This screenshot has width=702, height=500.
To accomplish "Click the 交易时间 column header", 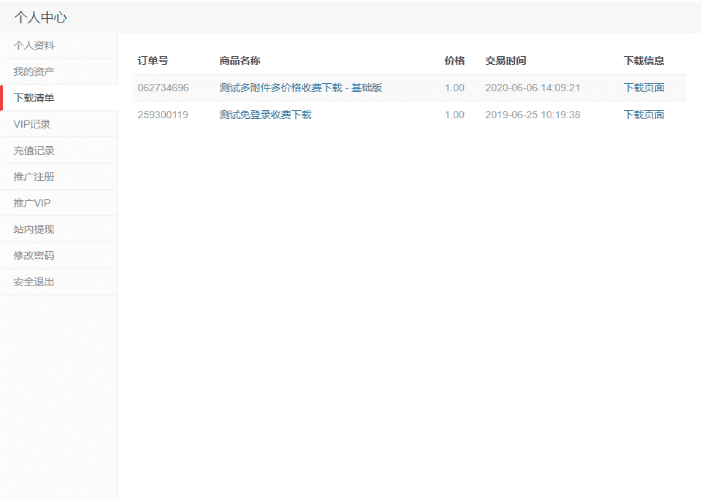I will [x=506, y=61].
